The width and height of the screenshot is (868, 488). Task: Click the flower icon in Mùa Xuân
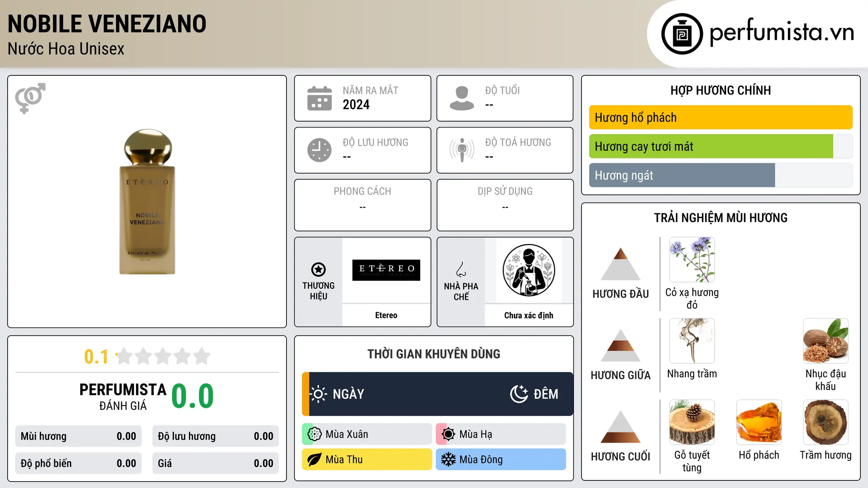(x=314, y=434)
